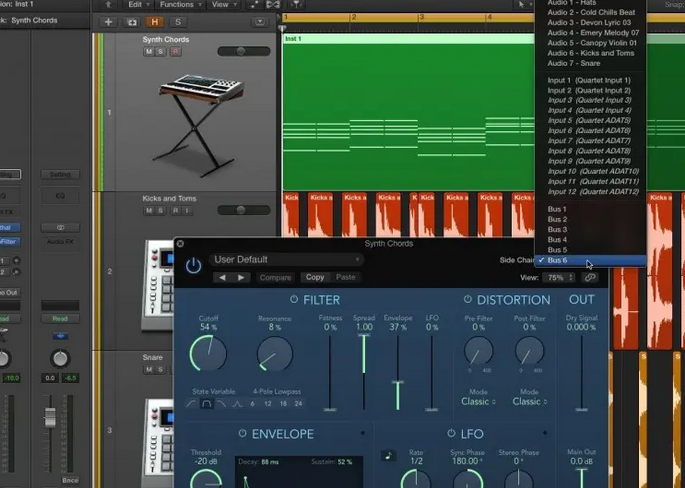Adjust the Kicks and Toms volume slider
Viewport: 685px width, 488px height.
(x=244, y=211)
